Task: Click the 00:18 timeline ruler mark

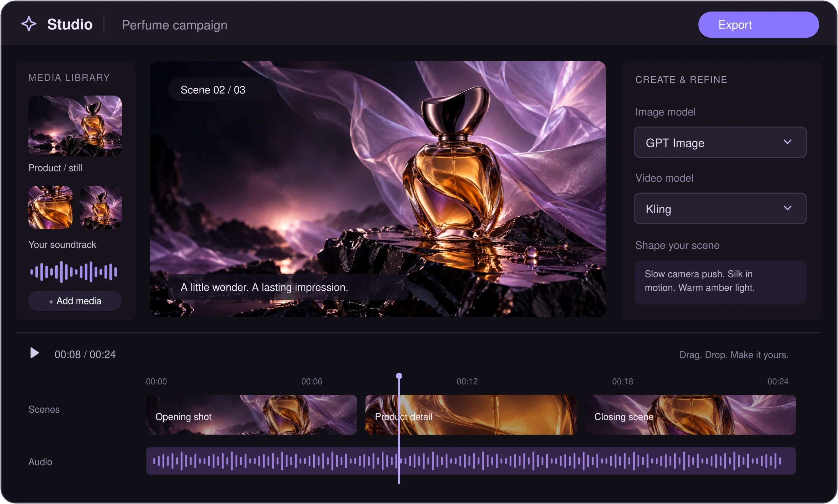Action: point(622,381)
